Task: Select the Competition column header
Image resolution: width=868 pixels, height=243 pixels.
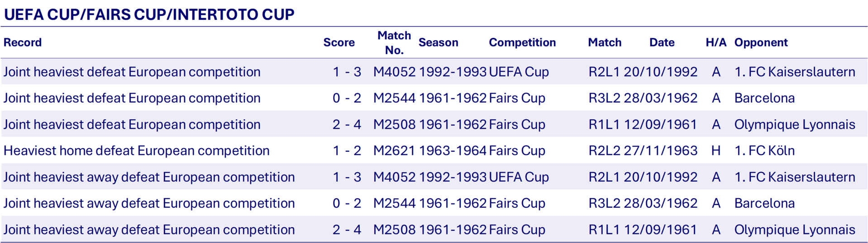Action: coord(522,42)
